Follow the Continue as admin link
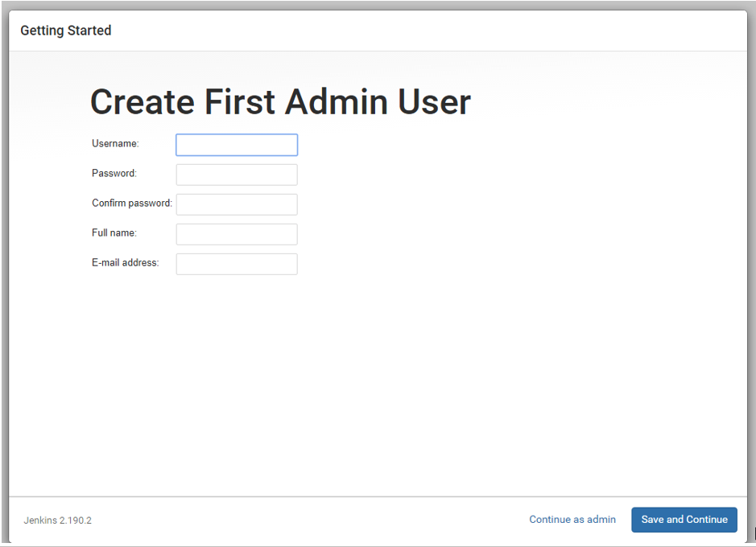Screen dimensions: 756x547 pos(572,520)
